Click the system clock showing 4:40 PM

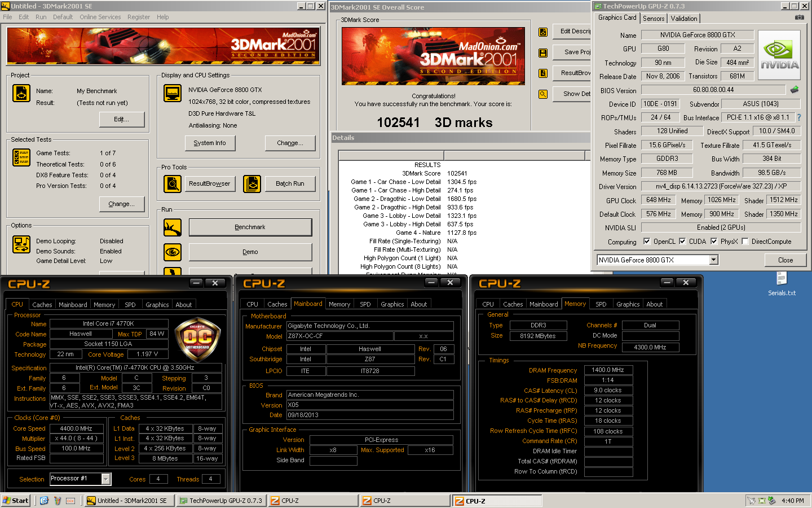click(x=793, y=501)
